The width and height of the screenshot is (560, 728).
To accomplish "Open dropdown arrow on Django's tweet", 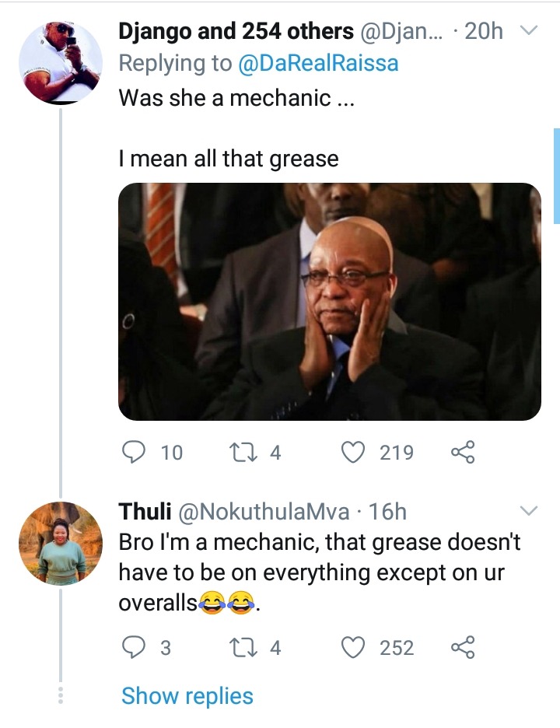I will pos(528,30).
